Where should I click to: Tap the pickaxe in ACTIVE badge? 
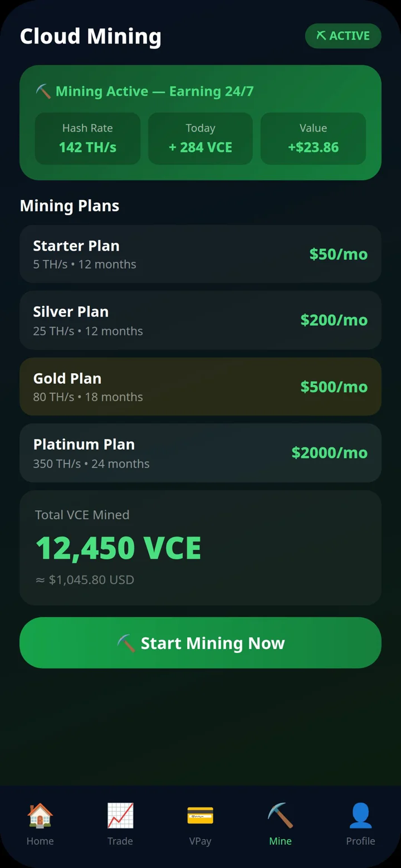[x=321, y=36]
